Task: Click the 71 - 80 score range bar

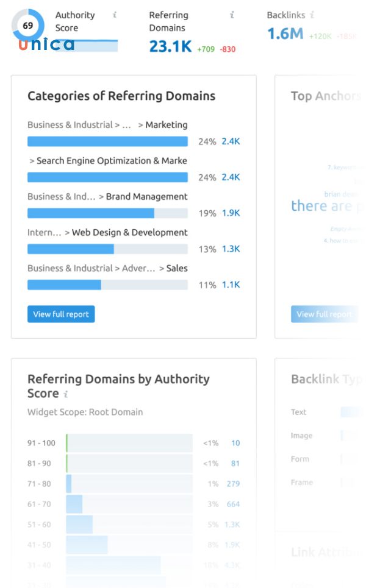Action: point(129,484)
